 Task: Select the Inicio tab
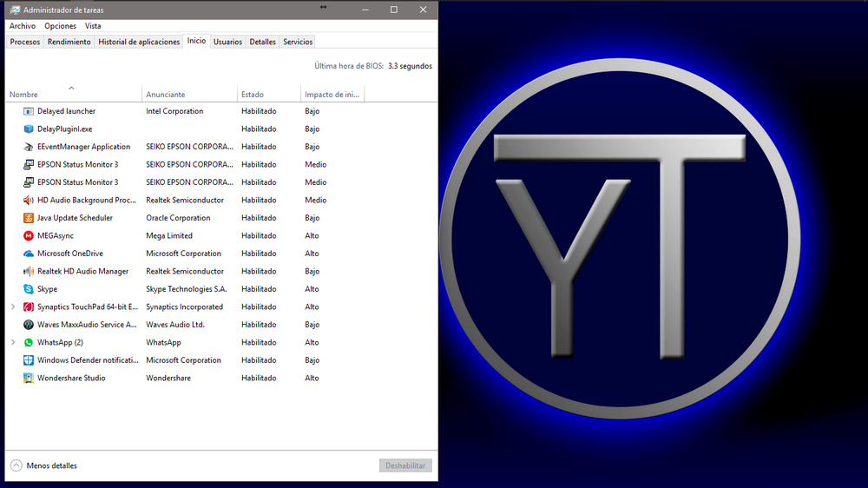[196, 41]
